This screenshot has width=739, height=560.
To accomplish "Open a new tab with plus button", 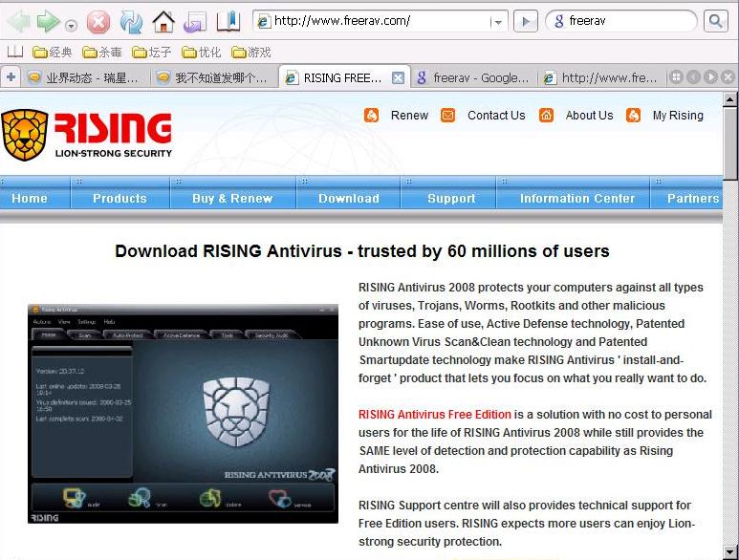I will pos(11,76).
